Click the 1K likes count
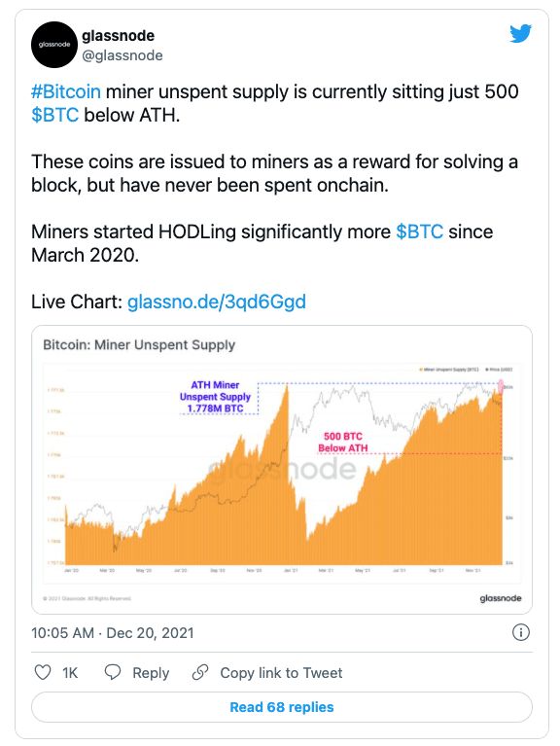The image size is (560, 746). click(x=70, y=673)
